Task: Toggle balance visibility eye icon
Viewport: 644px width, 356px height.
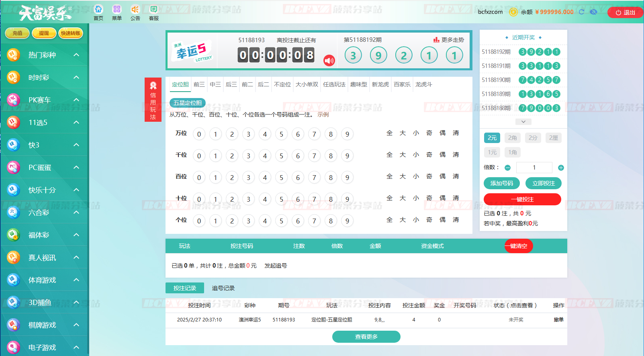Action: point(593,12)
